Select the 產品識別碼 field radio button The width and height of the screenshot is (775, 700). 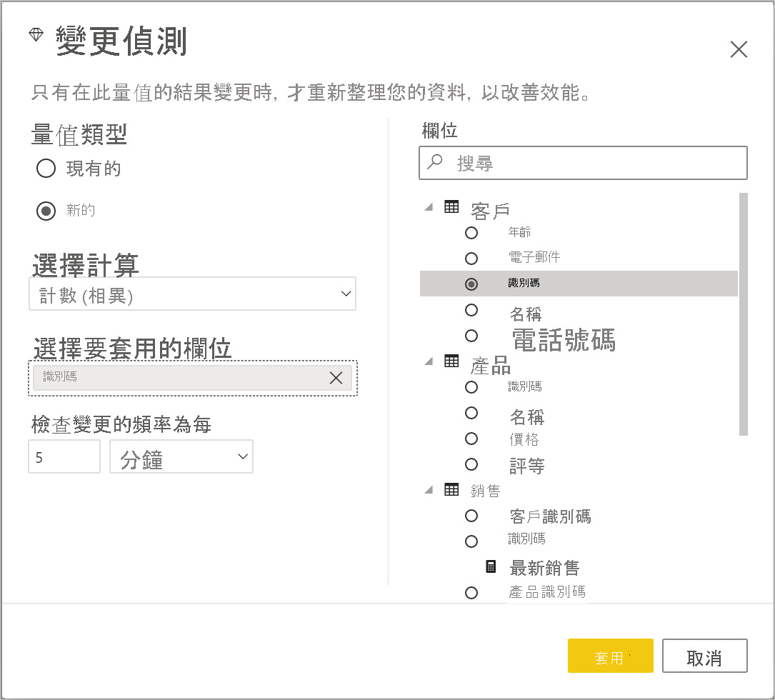tap(471, 593)
